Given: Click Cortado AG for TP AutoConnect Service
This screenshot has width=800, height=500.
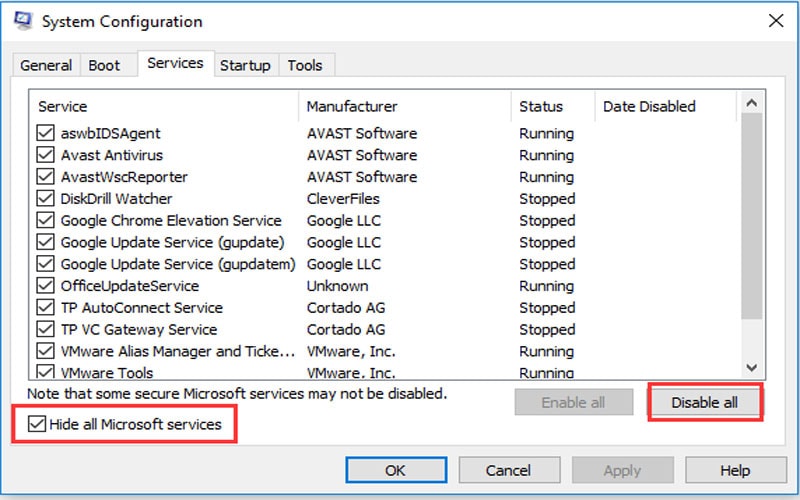Looking at the screenshot, I should 346,308.
